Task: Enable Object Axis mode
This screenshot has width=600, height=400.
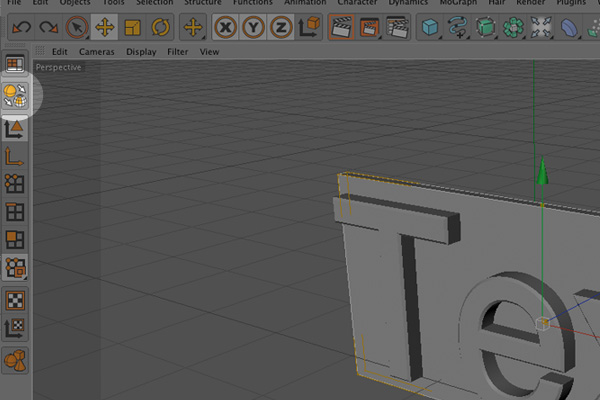Action: (15, 157)
